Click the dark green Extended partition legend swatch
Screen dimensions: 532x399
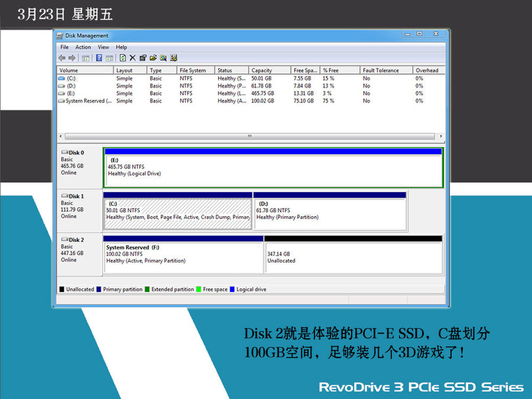coord(147,289)
